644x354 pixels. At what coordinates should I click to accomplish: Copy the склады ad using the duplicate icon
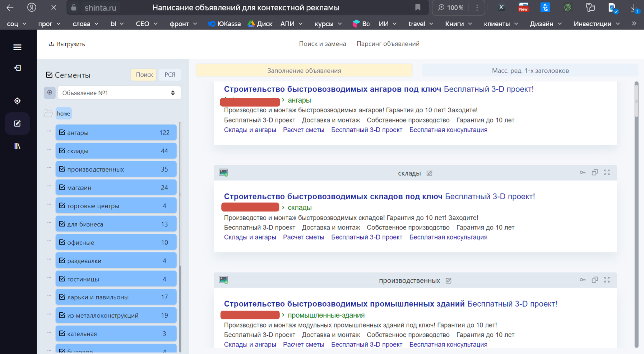point(595,172)
